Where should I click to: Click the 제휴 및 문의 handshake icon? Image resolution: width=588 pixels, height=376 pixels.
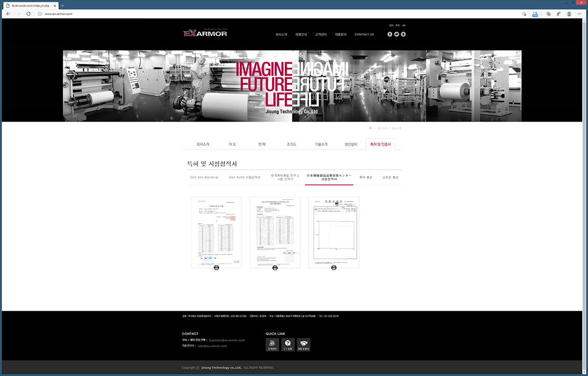pos(303,345)
